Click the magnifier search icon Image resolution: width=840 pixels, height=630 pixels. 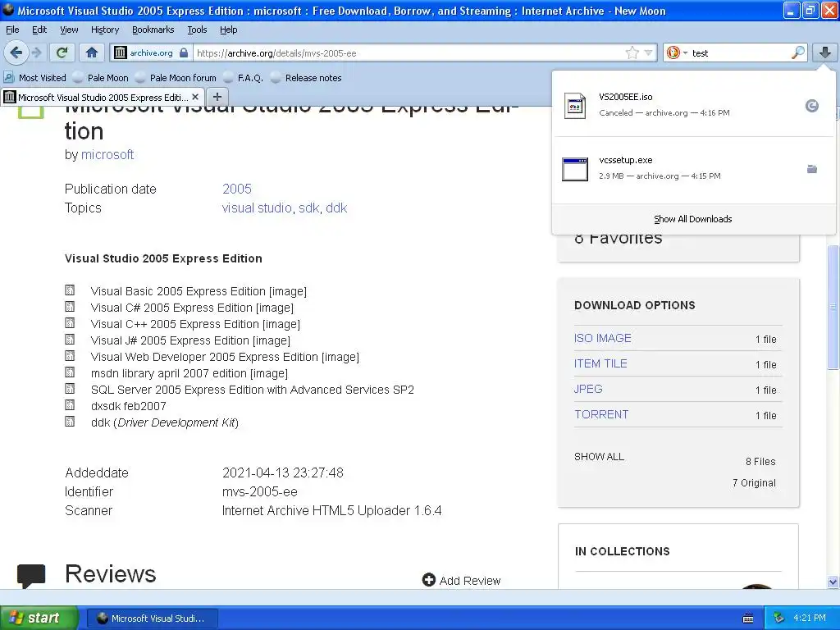[797, 52]
